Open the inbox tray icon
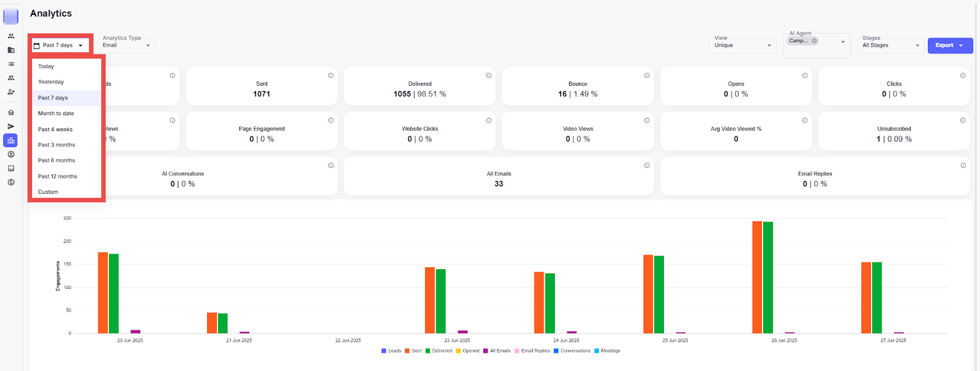The image size is (980, 371). 11,168
